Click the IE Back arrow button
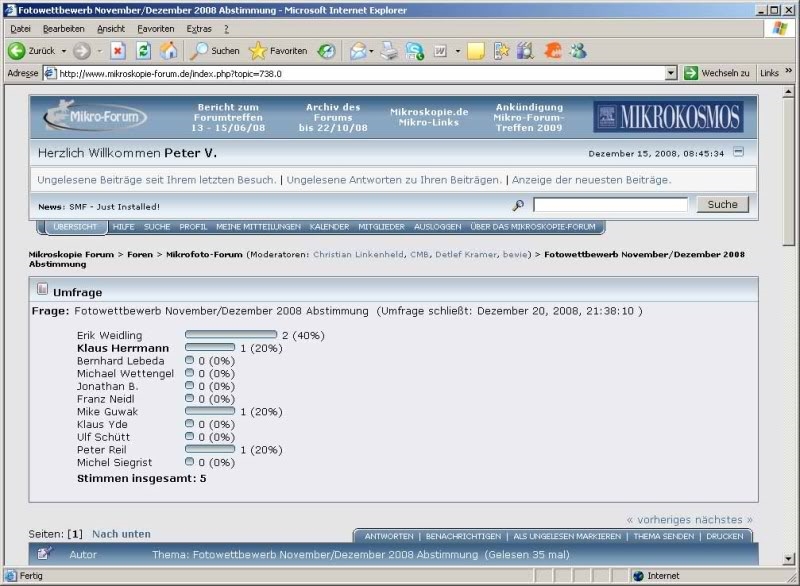Image resolution: width=800 pixels, height=586 pixels. pos(18,51)
